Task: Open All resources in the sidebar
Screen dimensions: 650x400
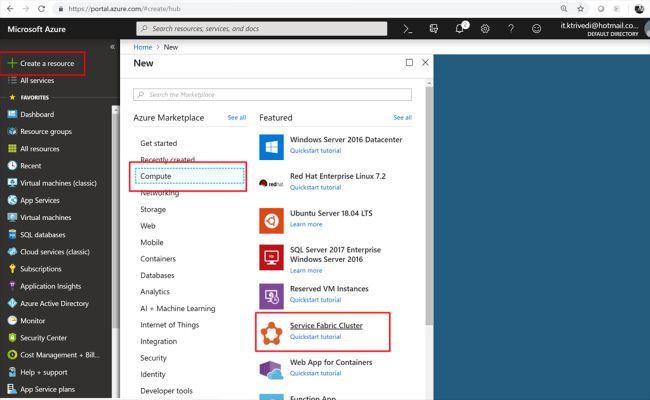Action: click(39, 149)
